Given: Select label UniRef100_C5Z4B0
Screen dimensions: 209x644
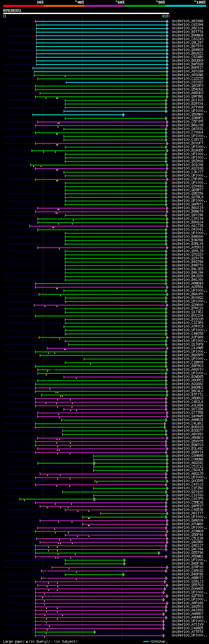Looking at the screenshot, I should point(187,57).
